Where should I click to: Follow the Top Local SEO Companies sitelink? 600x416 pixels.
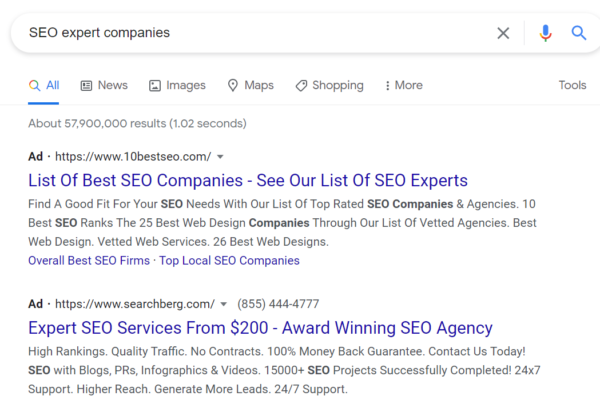pos(228,261)
